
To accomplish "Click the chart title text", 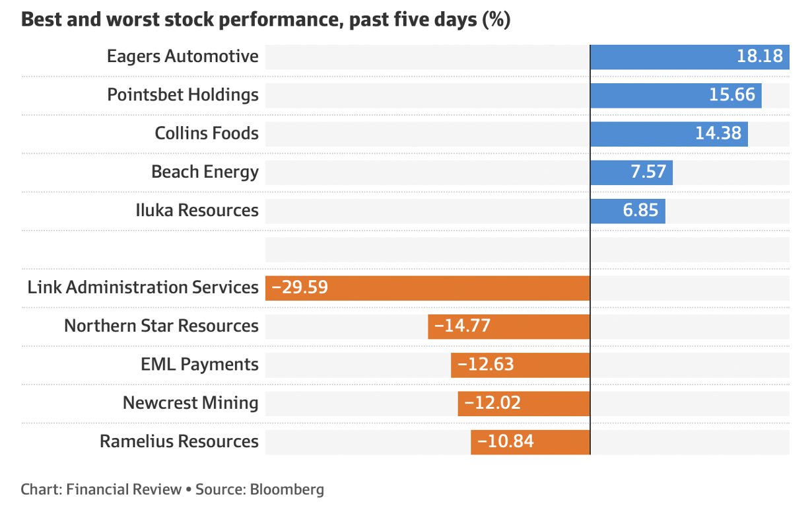I will pyautogui.click(x=265, y=20).
